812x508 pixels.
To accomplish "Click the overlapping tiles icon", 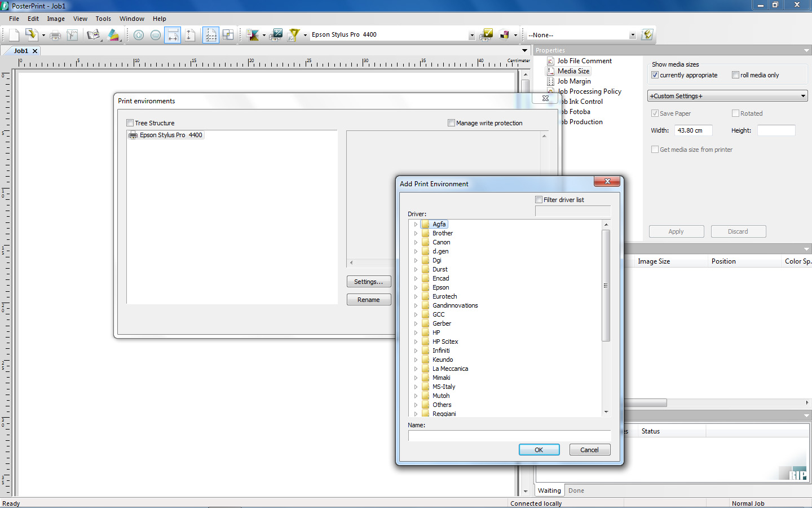I will [228, 35].
